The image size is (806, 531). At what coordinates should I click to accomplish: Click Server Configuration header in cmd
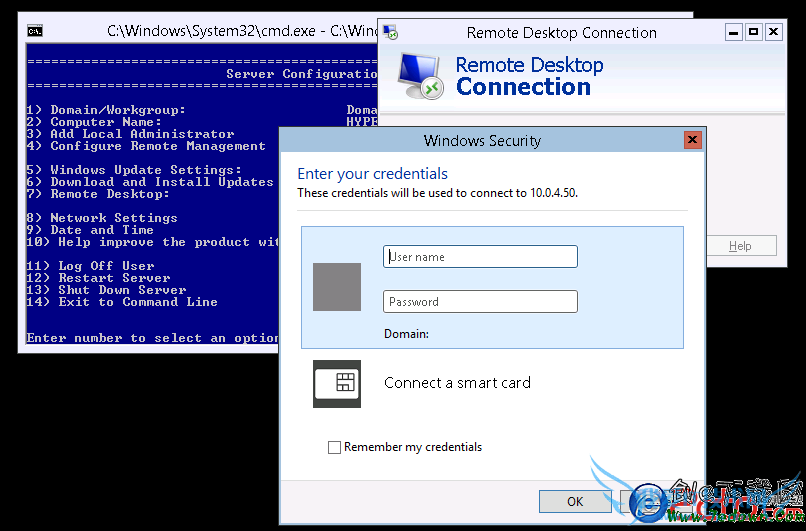[302, 74]
